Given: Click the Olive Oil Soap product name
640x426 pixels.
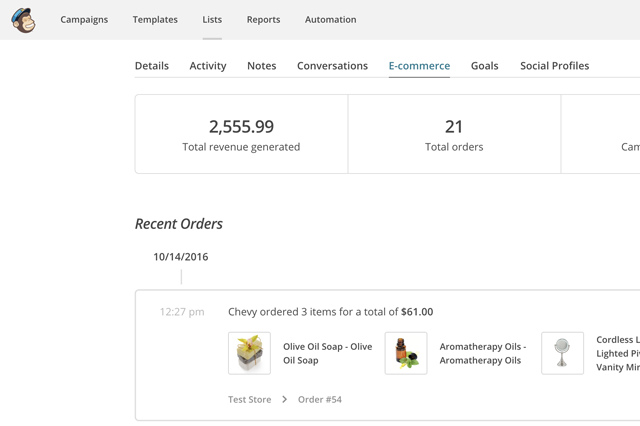Looking at the screenshot, I should pos(327,353).
